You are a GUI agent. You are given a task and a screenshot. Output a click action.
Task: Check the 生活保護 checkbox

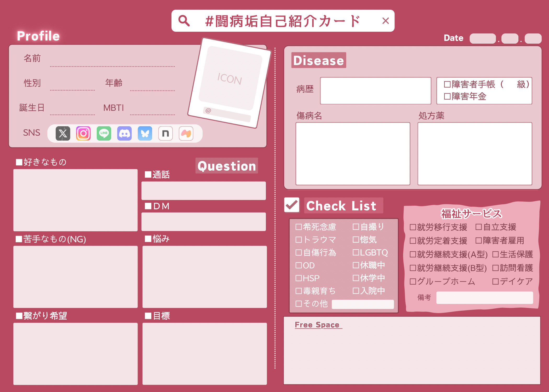495,255
